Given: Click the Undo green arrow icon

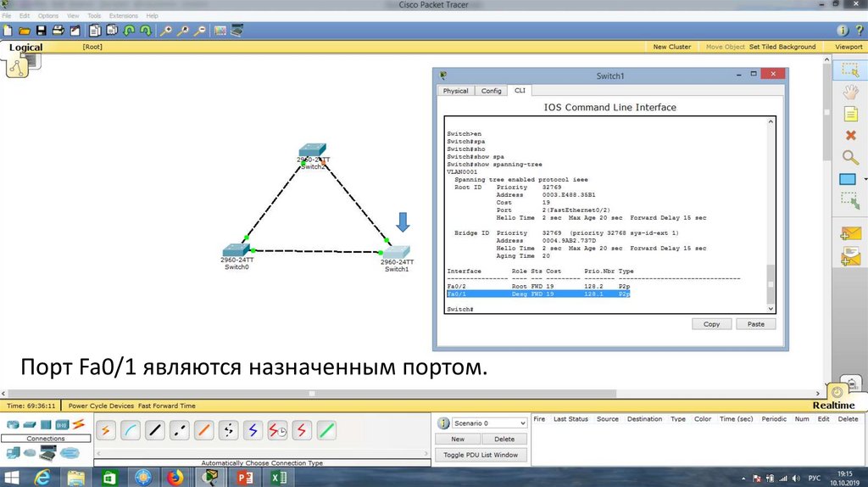Looking at the screenshot, I should pos(129,31).
